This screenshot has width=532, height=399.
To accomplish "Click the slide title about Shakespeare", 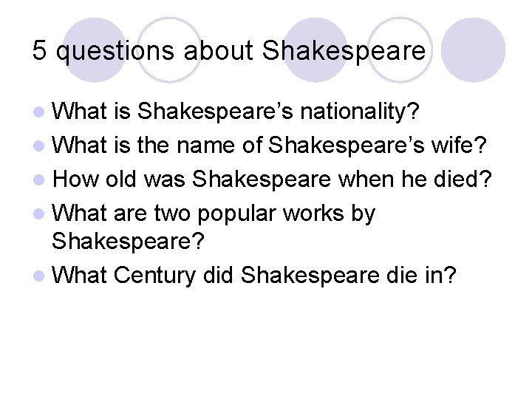I will 229,51.
